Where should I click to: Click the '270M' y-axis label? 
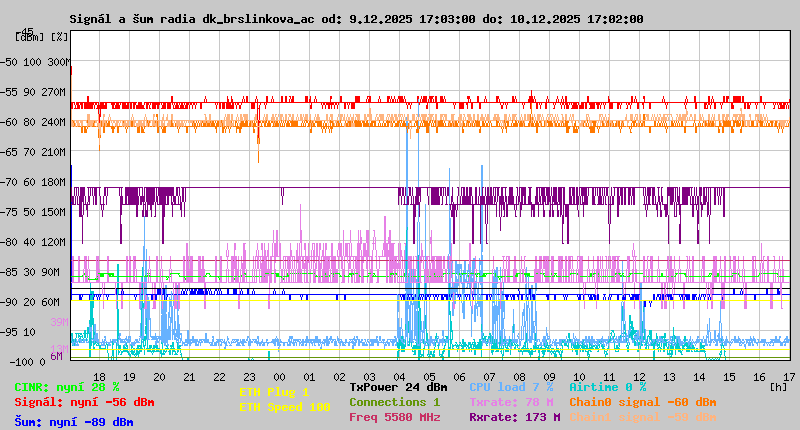click(x=55, y=92)
